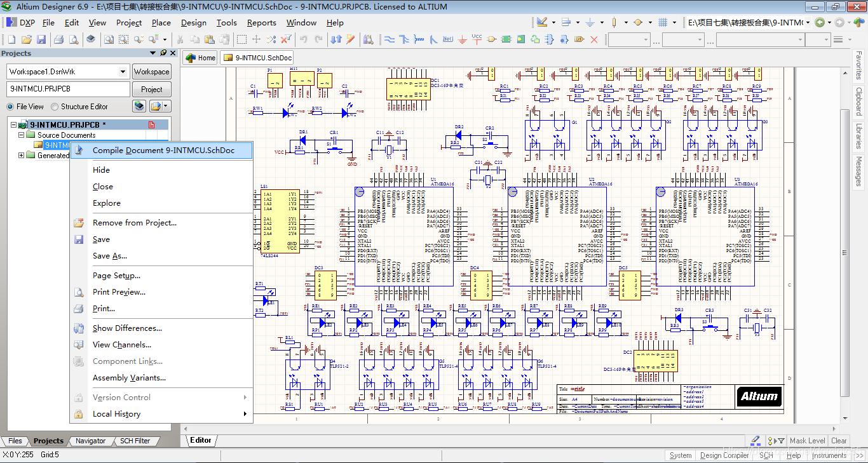
Task: Click the redo arrow toolbar icon
Action: (318, 39)
